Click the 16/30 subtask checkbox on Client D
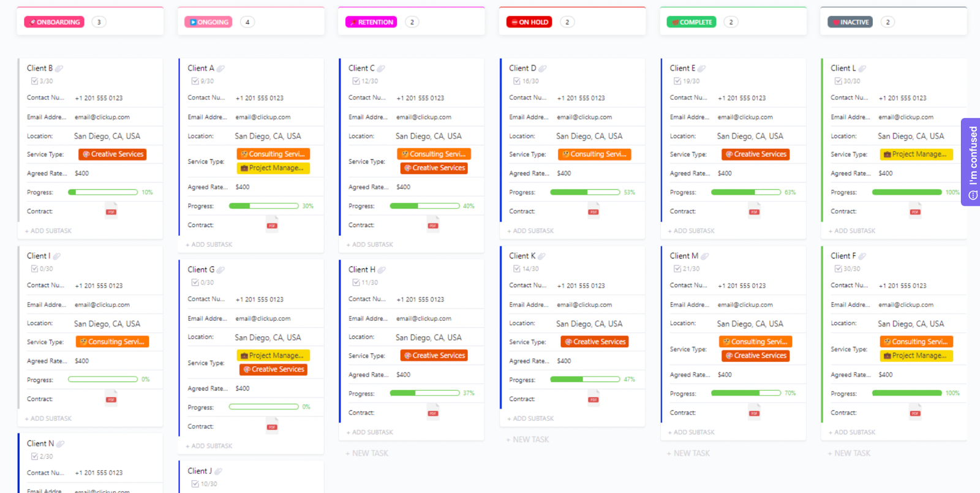980x493 pixels. [x=516, y=81]
